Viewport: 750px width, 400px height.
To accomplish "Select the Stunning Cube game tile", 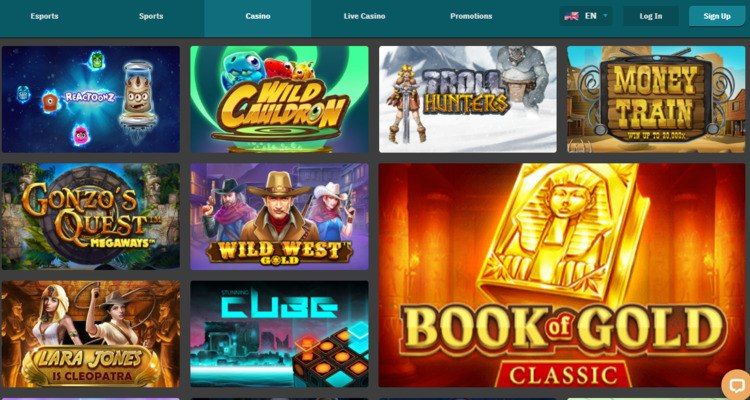I will tap(279, 334).
